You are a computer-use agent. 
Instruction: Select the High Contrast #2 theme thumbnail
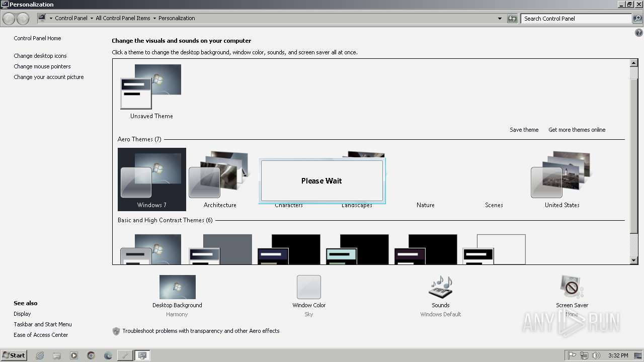pyautogui.click(x=357, y=249)
